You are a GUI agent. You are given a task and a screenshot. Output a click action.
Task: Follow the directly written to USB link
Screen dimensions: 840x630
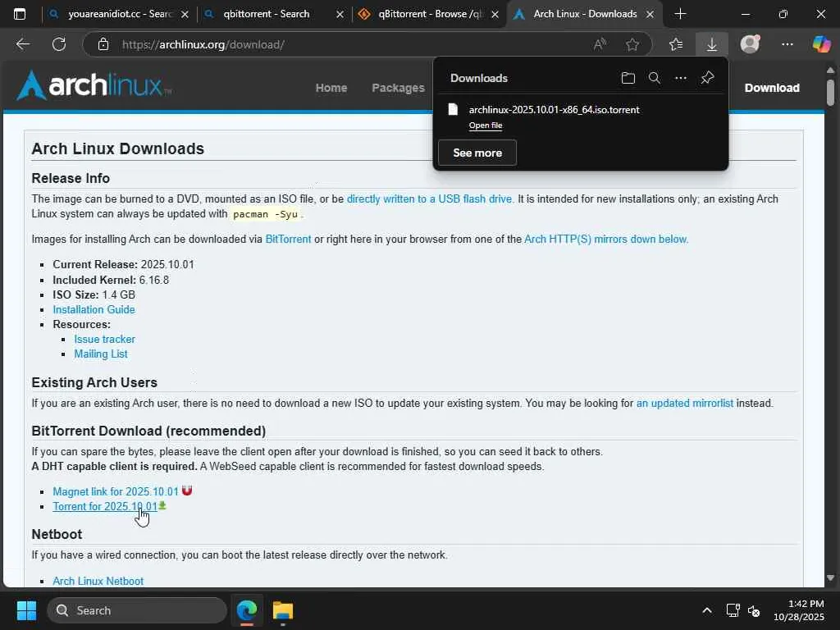point(430,199)
